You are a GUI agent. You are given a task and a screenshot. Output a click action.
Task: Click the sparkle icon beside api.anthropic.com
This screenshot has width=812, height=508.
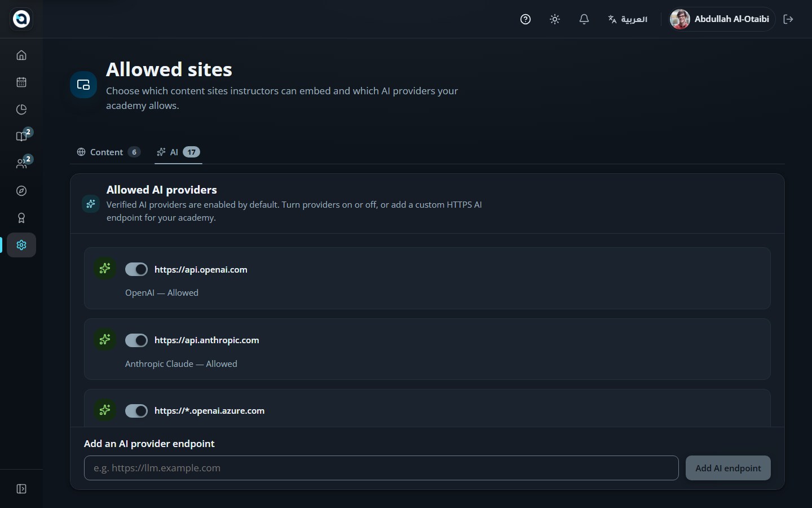coord(105,339)
